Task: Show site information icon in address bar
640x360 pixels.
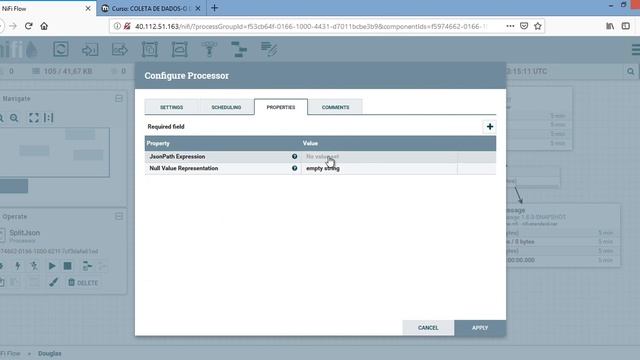Action: (x=117, y=26)
